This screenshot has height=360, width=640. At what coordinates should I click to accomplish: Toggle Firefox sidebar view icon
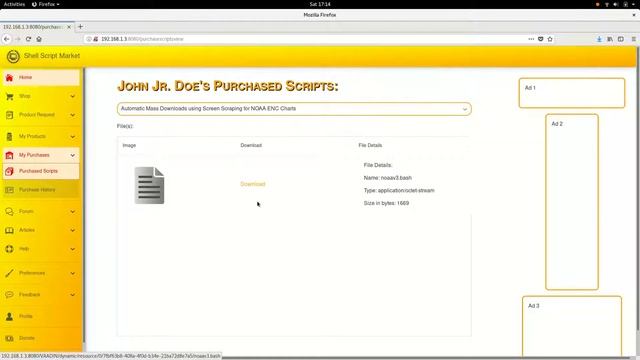pos(620,39)
